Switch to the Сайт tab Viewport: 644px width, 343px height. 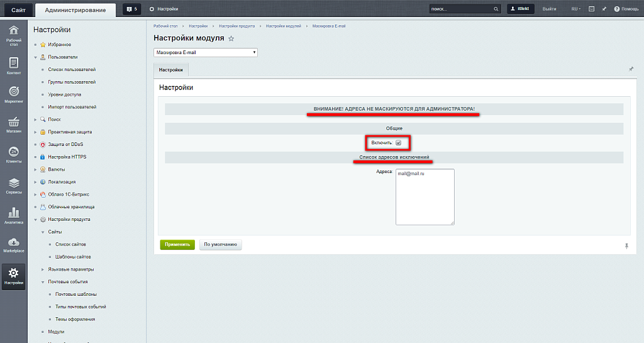(x=18, y=9)
